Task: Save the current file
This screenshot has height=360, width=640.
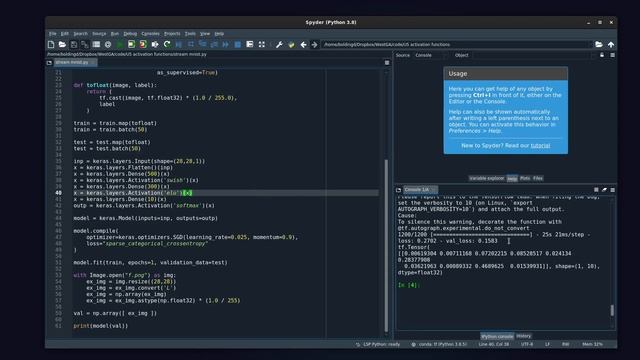Action: tap(74, 44)
